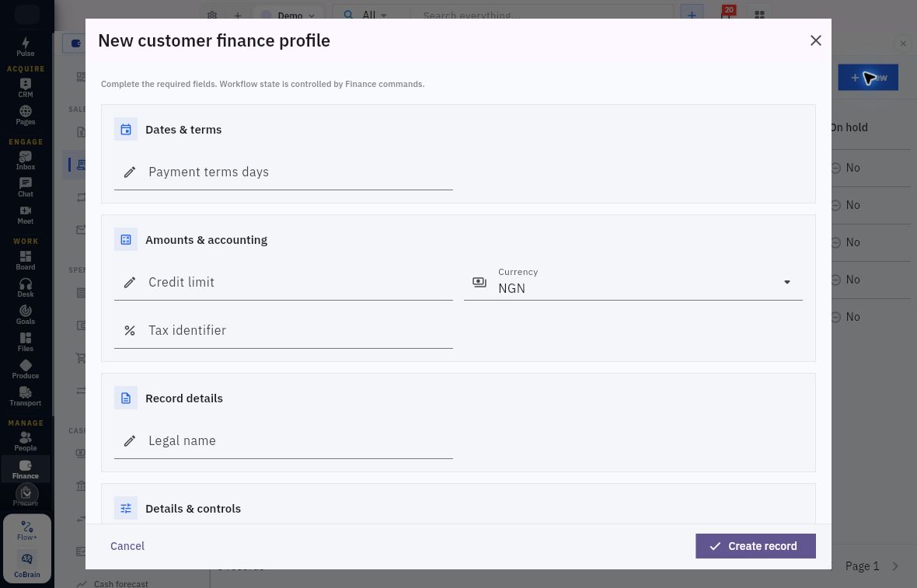Viewport: 917px width, 588px height.
Task: Open the Currency NGN dropdown
Action: [633, 282]
